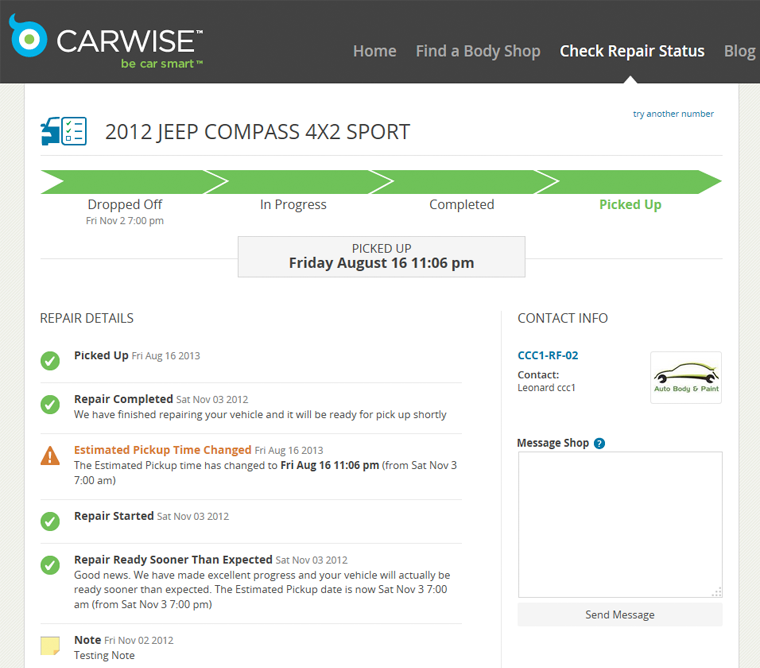The height and width of the screenshot is (668, 760).
Task: Open the Blog navigation item
Action: (x=740, y=51)
